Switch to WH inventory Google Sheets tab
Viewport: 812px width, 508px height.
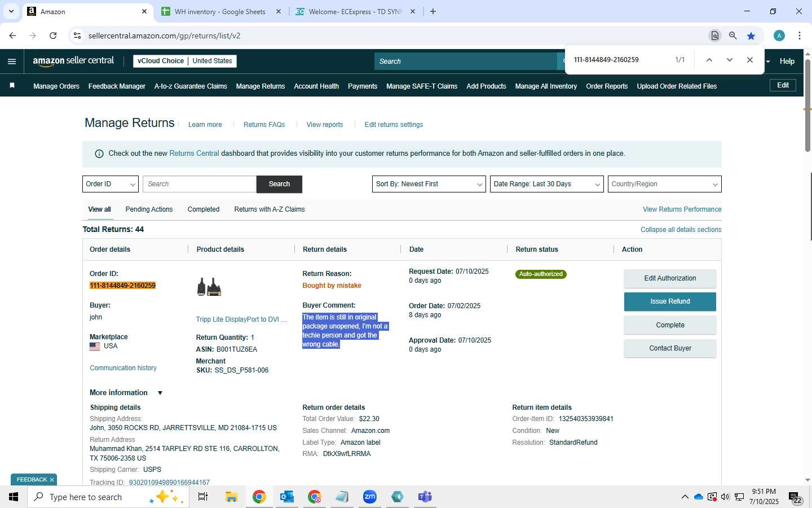click(x=220, y=11)
